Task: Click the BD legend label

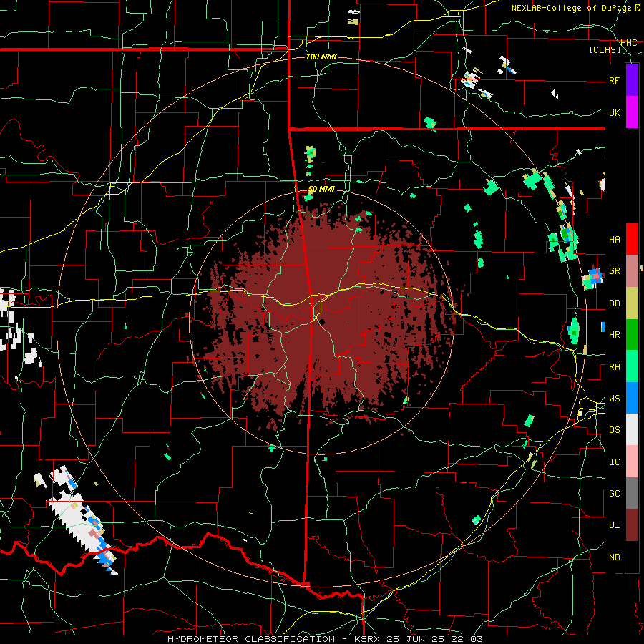Action: pos(615,303)
